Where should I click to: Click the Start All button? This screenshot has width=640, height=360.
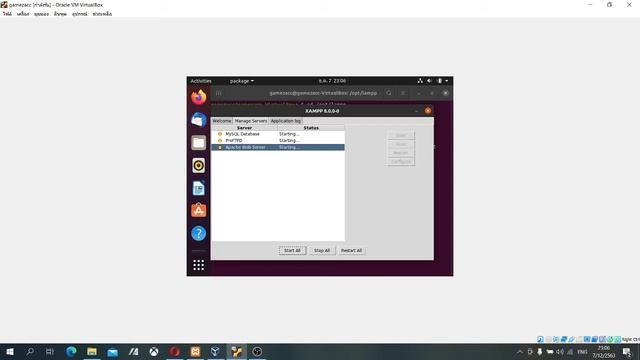click(292, 250)
